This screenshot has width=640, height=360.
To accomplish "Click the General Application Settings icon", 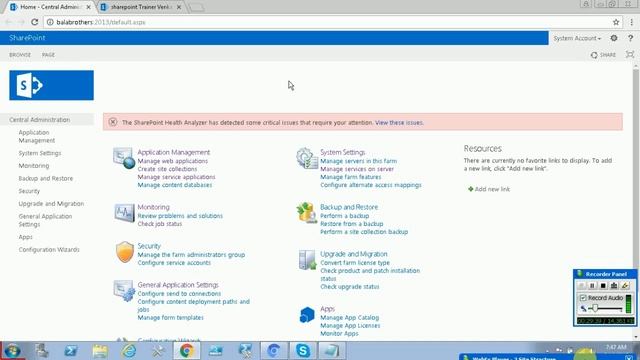I will 124,291.
